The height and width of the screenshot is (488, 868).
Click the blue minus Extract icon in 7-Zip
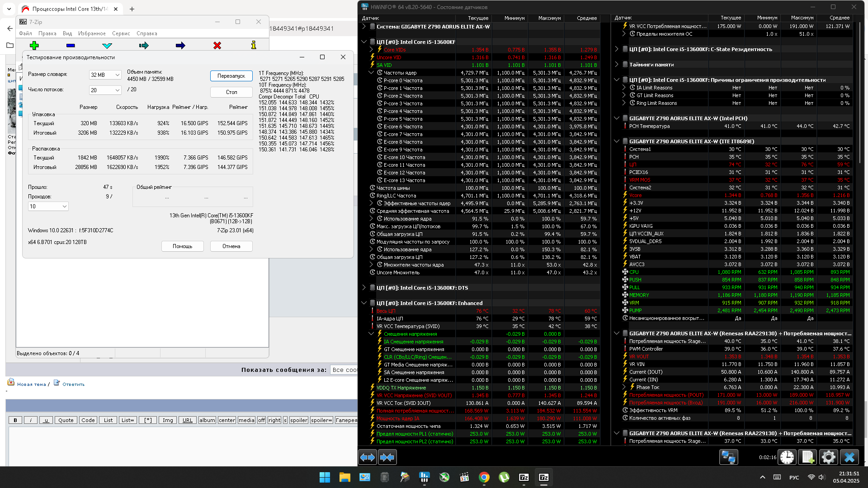(71, 45)
